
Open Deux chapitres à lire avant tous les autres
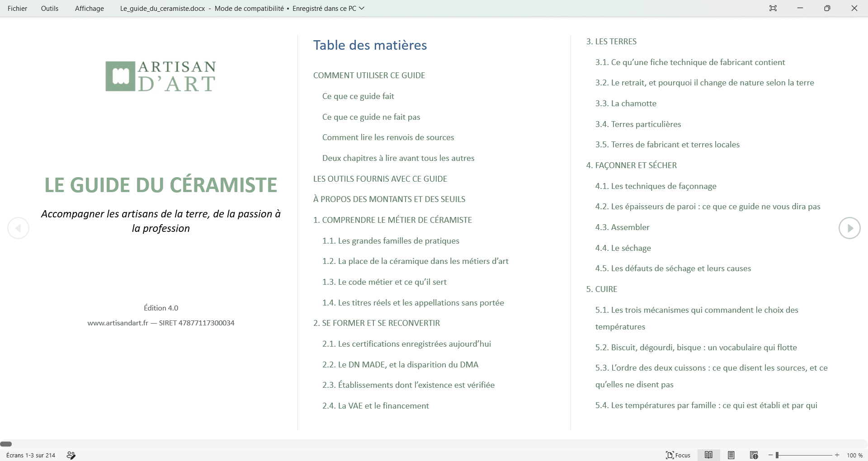pyautogui.click(x=398, y=158)
